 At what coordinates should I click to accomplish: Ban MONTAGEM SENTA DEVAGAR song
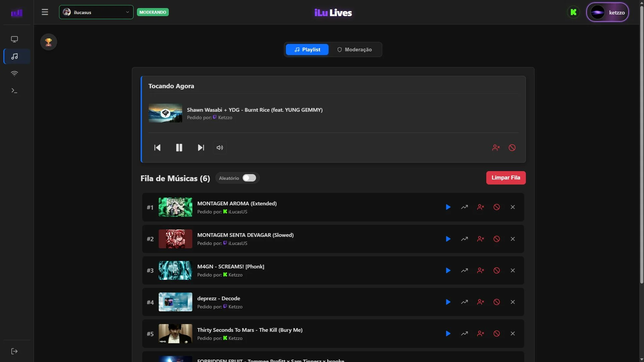(497, 239)
